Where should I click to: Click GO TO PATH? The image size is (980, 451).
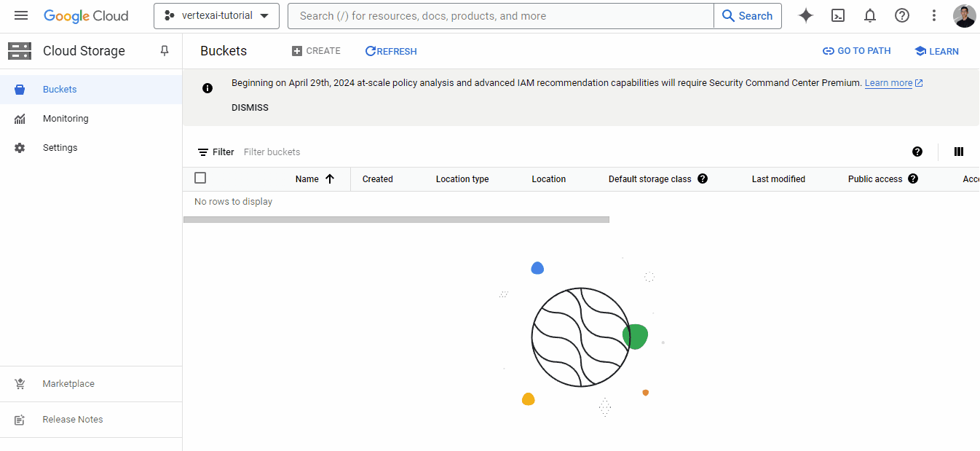click(x=857, y=51)
